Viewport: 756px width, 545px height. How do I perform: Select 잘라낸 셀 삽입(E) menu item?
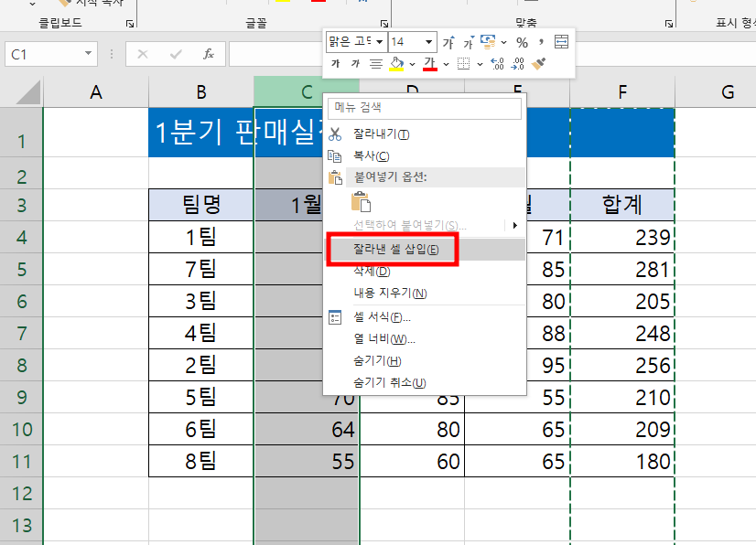click(x=425, y=249)
